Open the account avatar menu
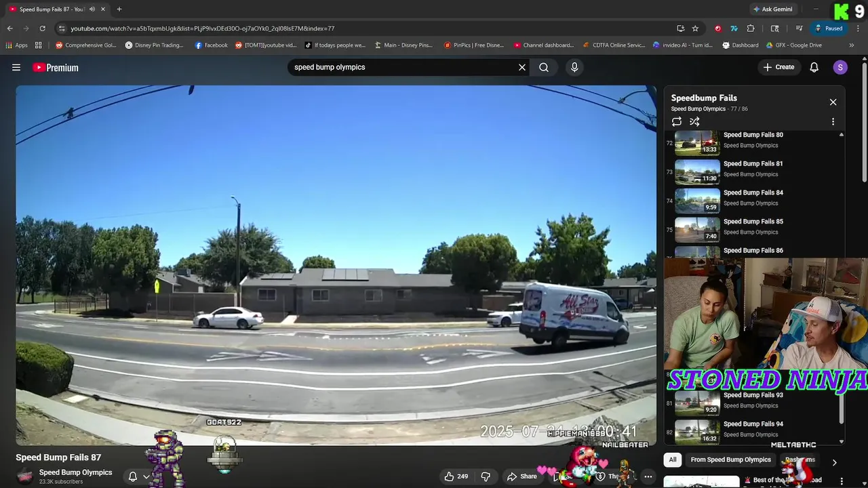The width and height of the screenshot is (868, 488). (x=840, y=67)
